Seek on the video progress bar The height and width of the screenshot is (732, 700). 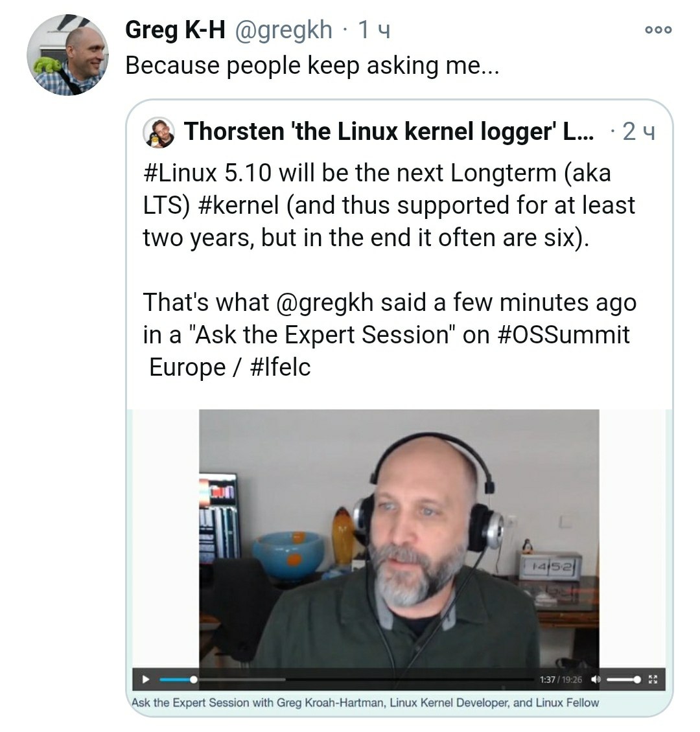click(x=345, y=680)
